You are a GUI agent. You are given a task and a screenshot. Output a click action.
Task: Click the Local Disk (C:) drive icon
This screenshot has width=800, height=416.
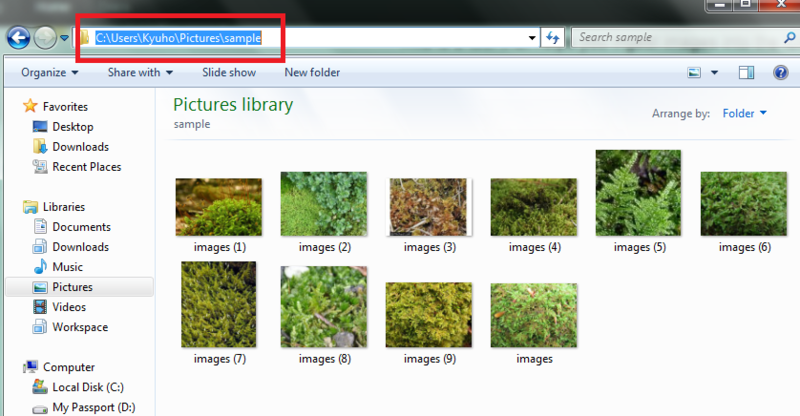(x=40, y=387)
